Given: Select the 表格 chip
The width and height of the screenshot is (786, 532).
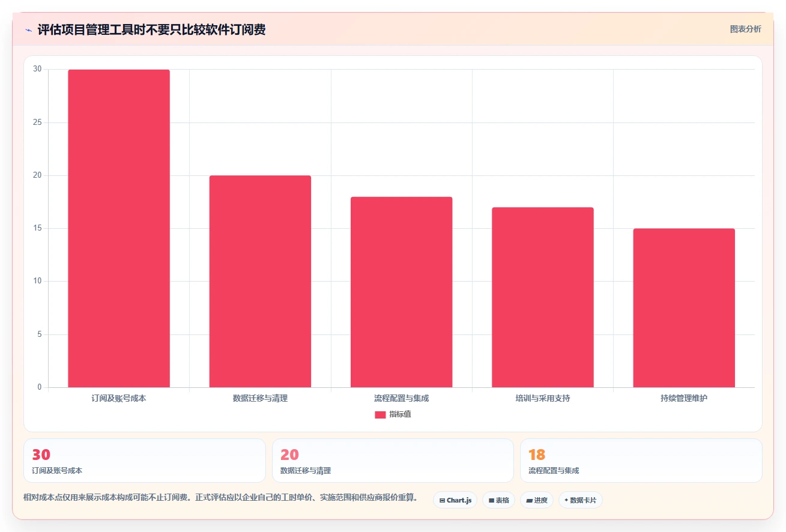Looking at the screenshot, I should click(x=498, y=500).
